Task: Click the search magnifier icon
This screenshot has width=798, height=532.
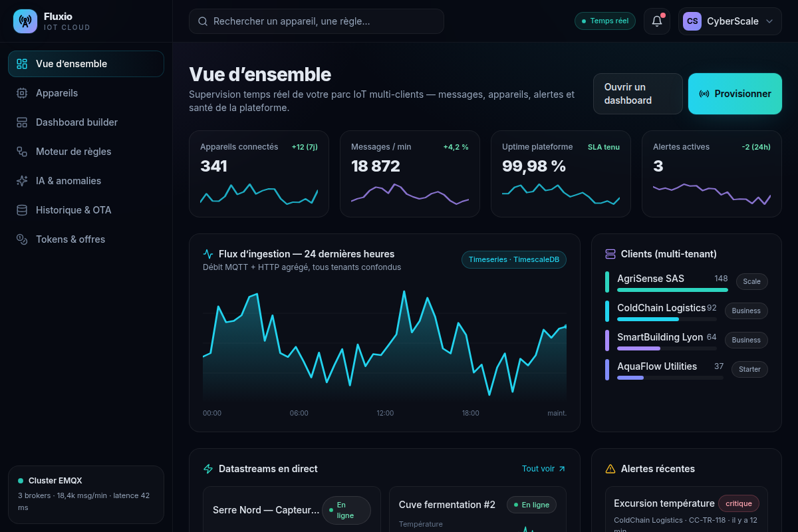Action: coord(203,21)
